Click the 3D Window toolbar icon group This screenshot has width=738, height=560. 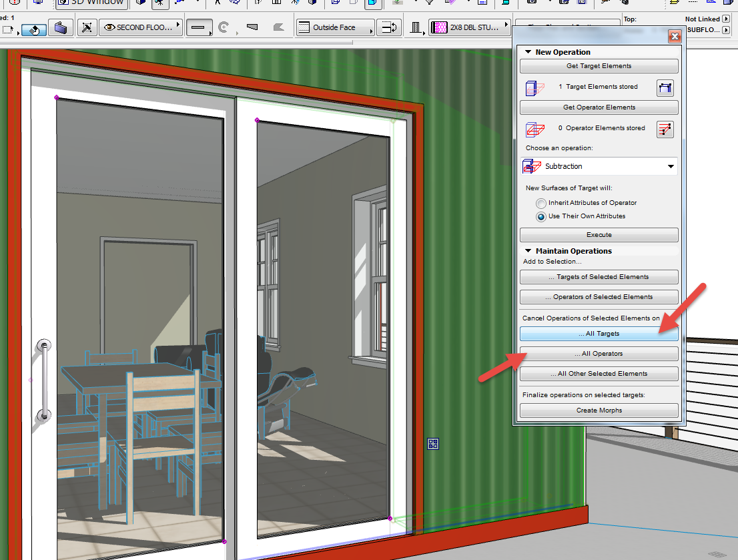click(x=90, y=4)
